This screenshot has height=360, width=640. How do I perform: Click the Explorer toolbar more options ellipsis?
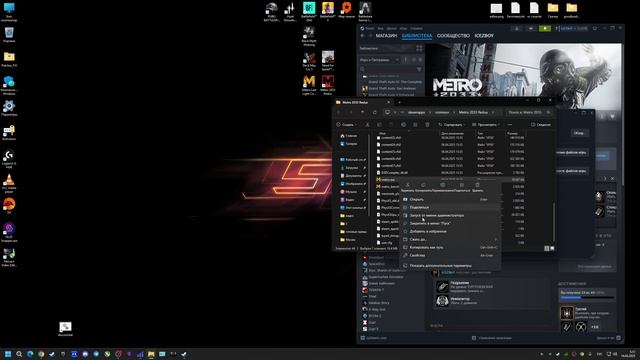coord(510,124)
